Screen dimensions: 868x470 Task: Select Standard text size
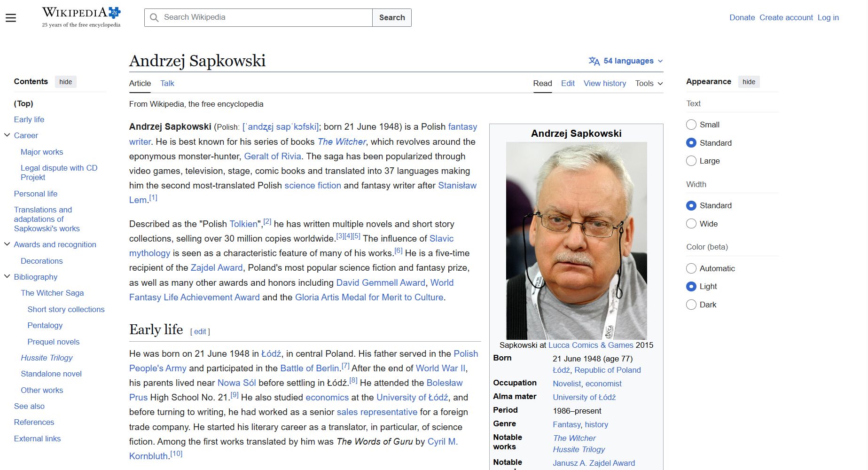691,143
